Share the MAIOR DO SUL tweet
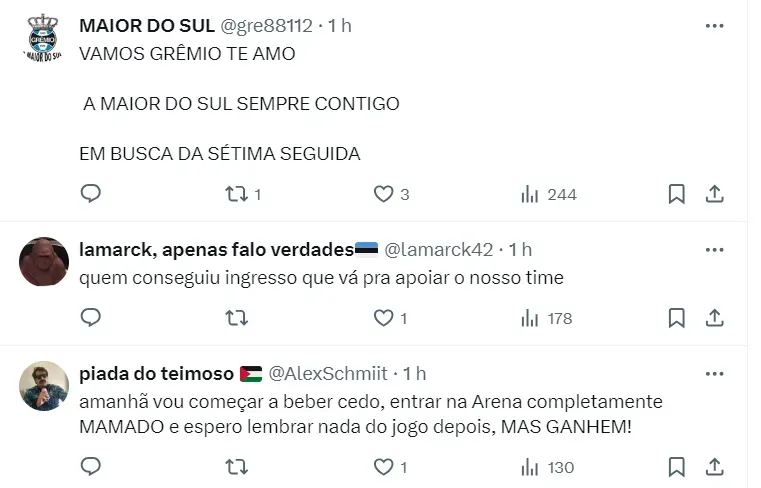 pos(715,194)
